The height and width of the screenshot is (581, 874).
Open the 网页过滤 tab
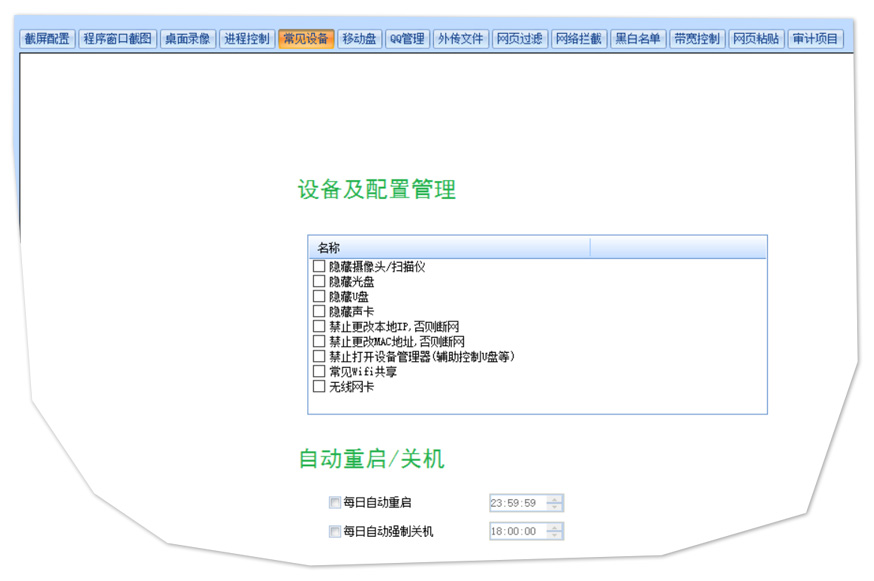pyautogui.click(x=519, y=39)
